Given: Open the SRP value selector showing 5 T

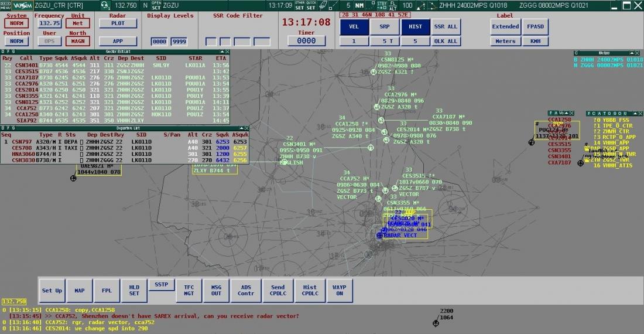Looking at the screenshot, I should [385, 41].
